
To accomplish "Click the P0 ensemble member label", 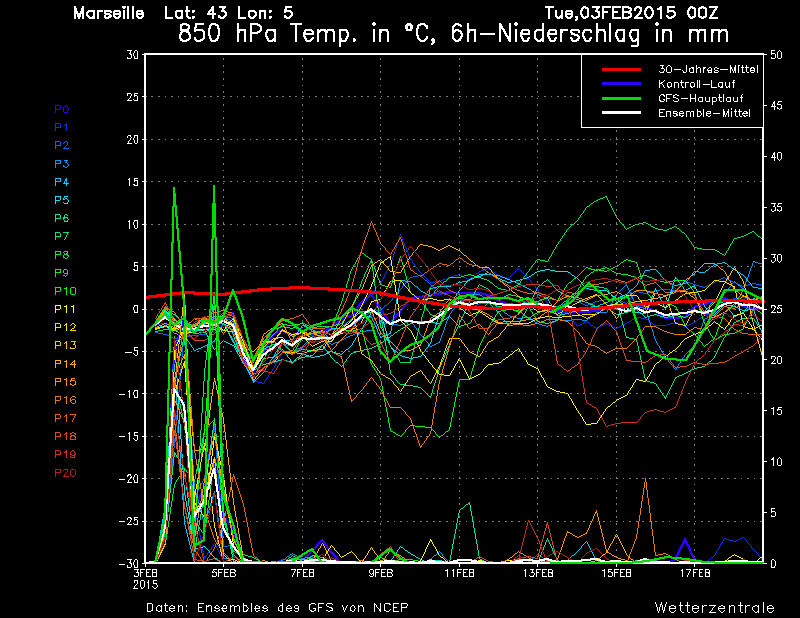I will 61,109.
